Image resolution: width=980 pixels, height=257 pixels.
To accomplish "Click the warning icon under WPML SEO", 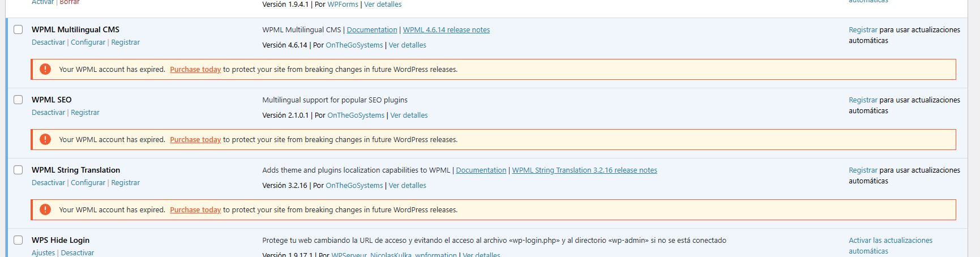I will 45,139.
